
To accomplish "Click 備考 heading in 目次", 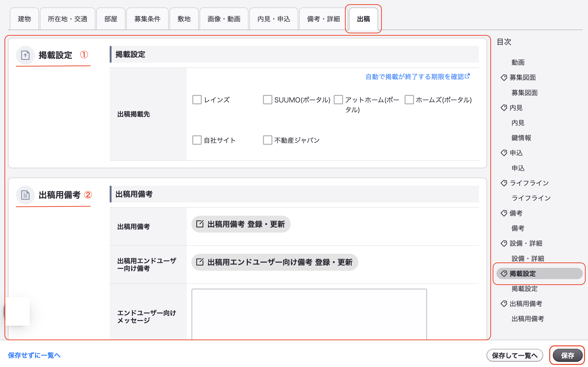I will coord(516,213).
